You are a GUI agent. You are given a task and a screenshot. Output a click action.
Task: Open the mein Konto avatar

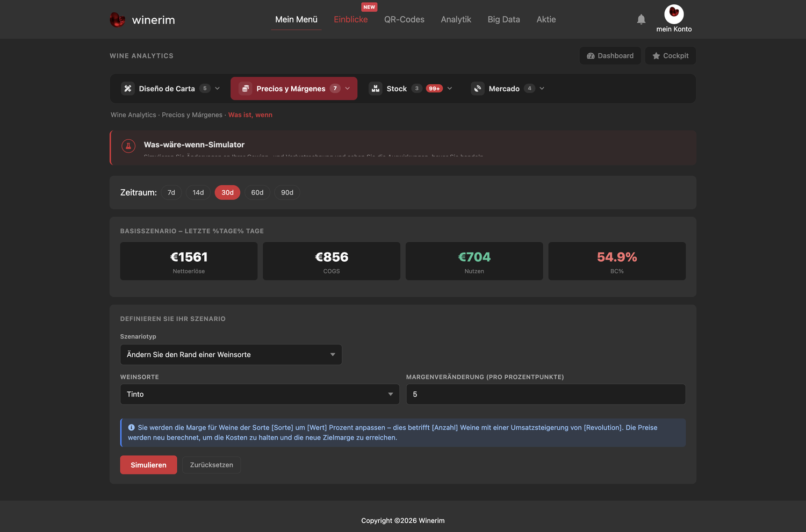coord(674,13)
